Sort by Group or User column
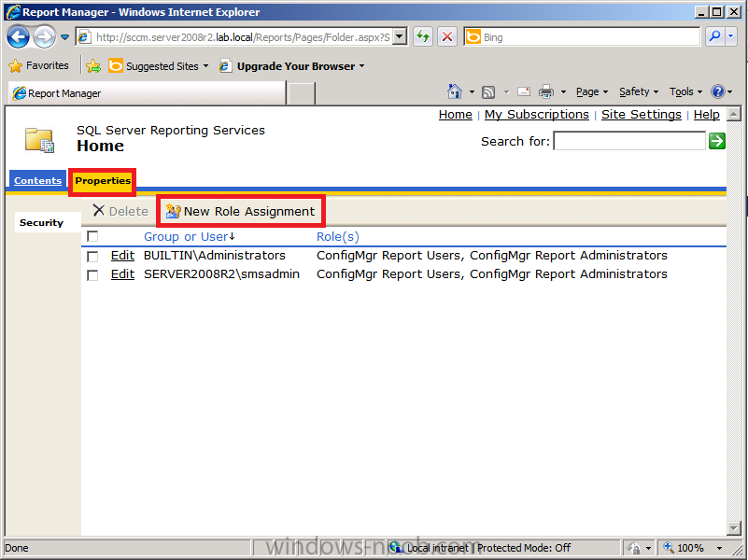The image size is (748, 560). (x=186, y=237)
